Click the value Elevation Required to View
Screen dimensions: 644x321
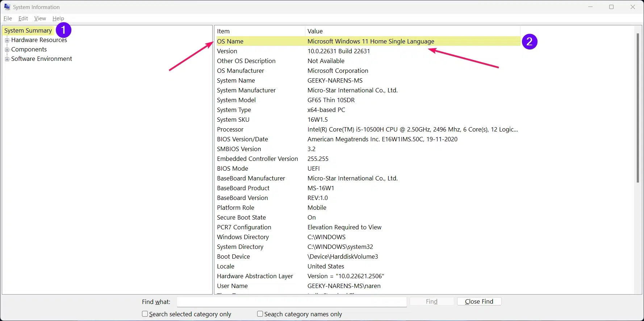[344, 227]
